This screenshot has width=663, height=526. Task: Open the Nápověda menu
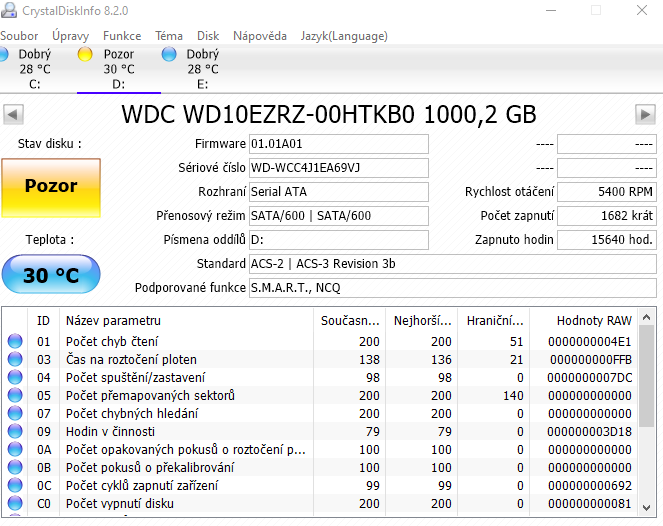coord(260,36)
